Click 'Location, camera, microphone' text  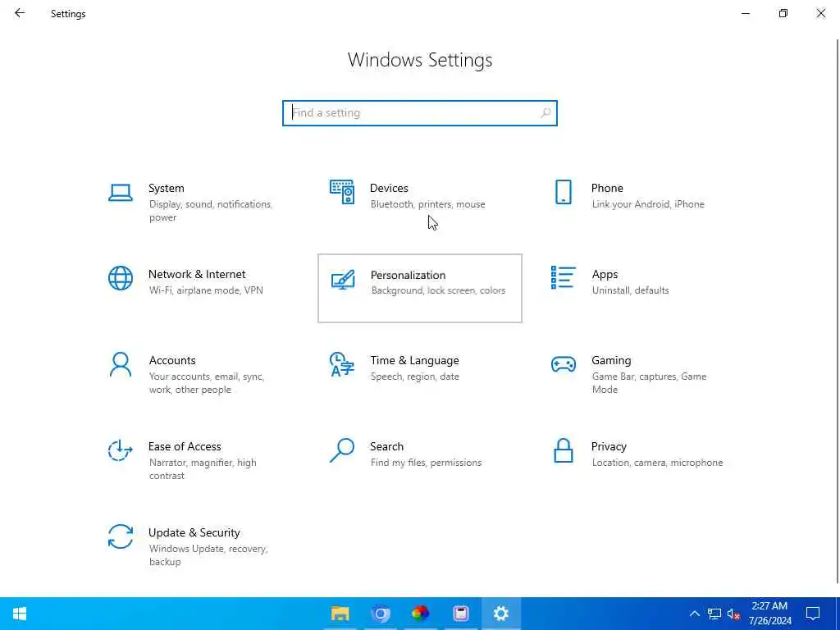coord(657,463)
